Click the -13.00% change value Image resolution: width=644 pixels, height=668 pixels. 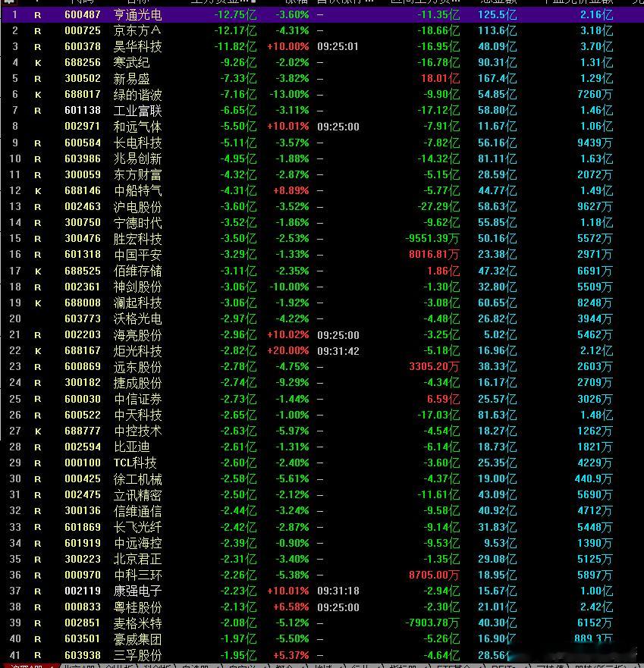(x=289, y=94)
